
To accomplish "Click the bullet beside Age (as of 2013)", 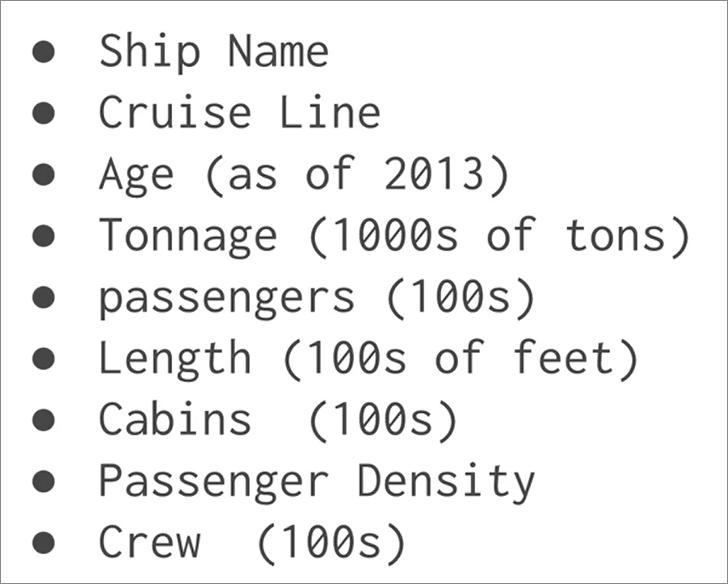I will [x=44, y=174].
